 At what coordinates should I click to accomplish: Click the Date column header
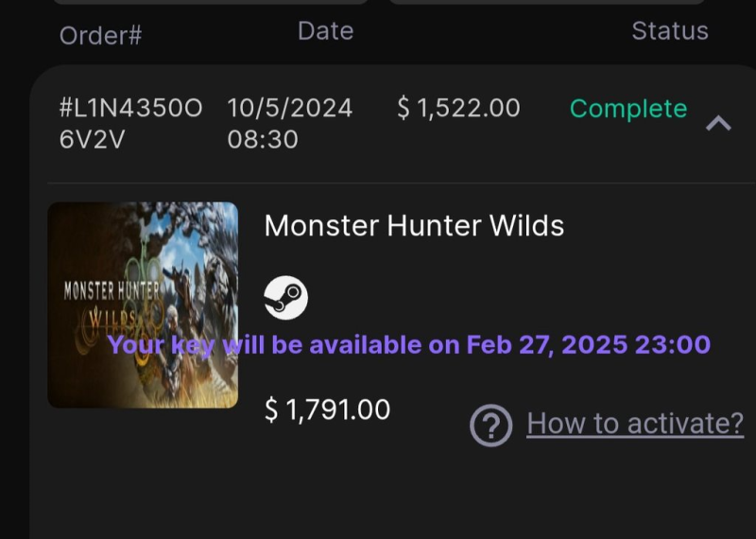pos(325,31)
